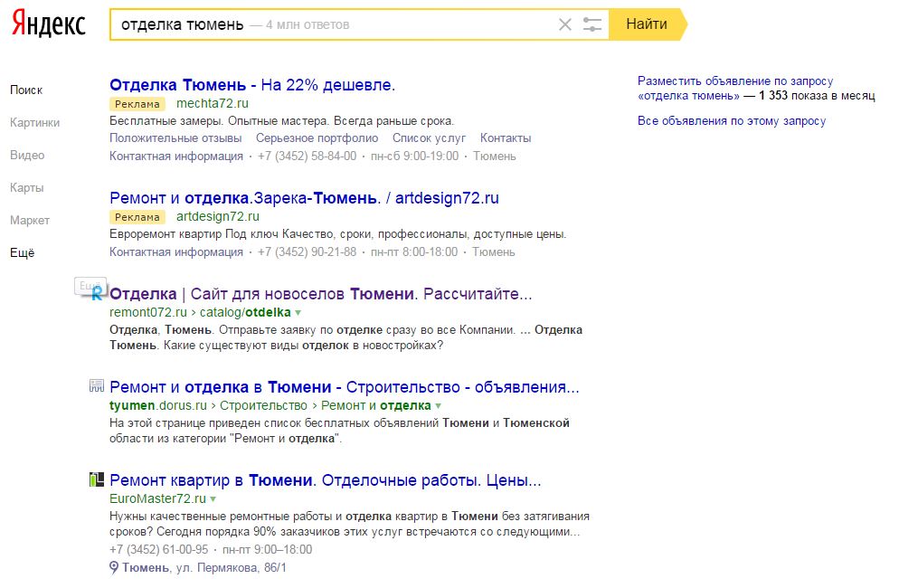Open the Список услуг sitelink
899x588 pixels.
click(x=429, y=138)
